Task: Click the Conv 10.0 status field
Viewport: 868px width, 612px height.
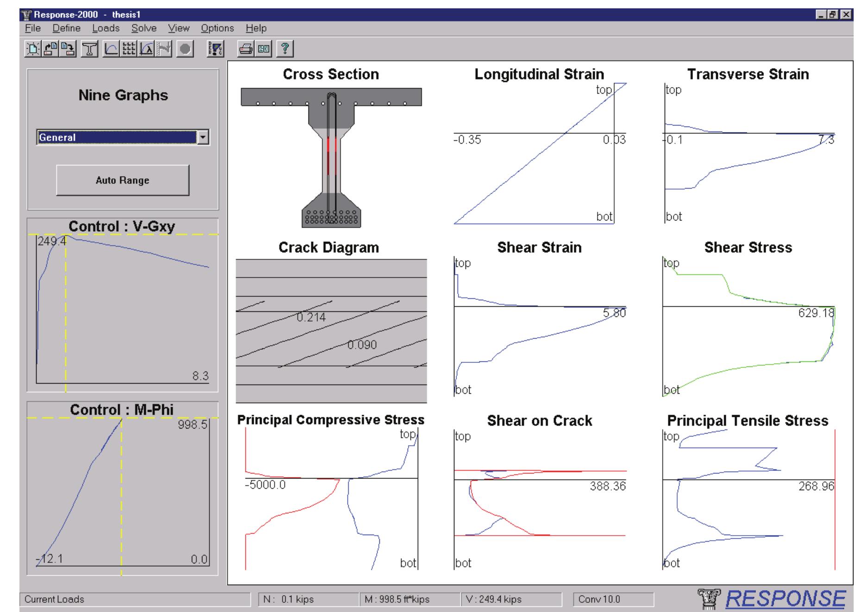Action: (x=613, y=599)
